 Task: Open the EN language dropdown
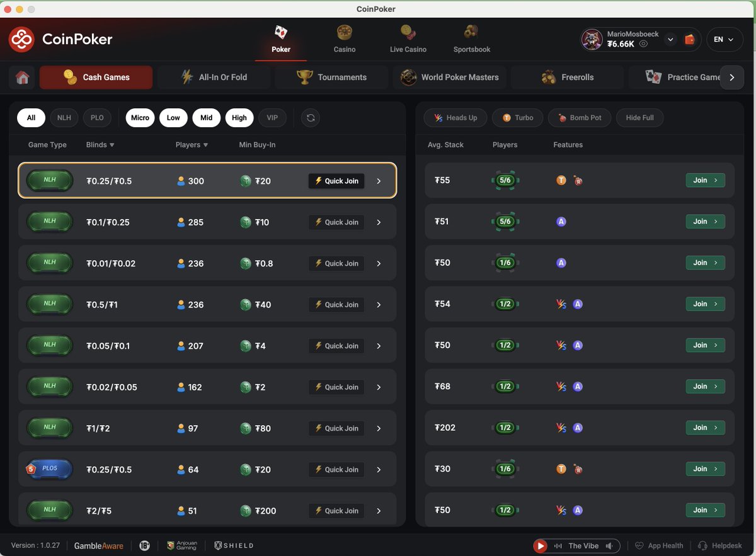(724, 39)
